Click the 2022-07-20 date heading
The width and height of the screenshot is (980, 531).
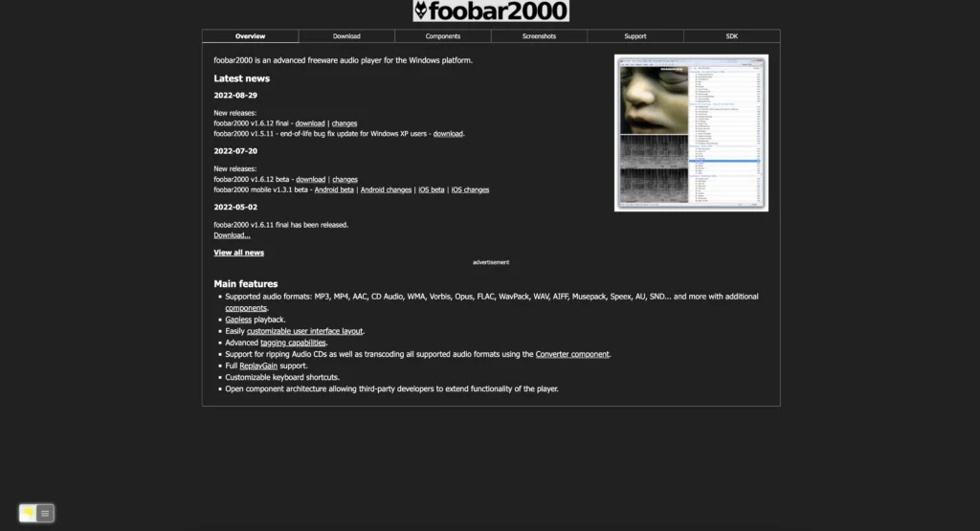pyautogui.click(x=235, y=151)
